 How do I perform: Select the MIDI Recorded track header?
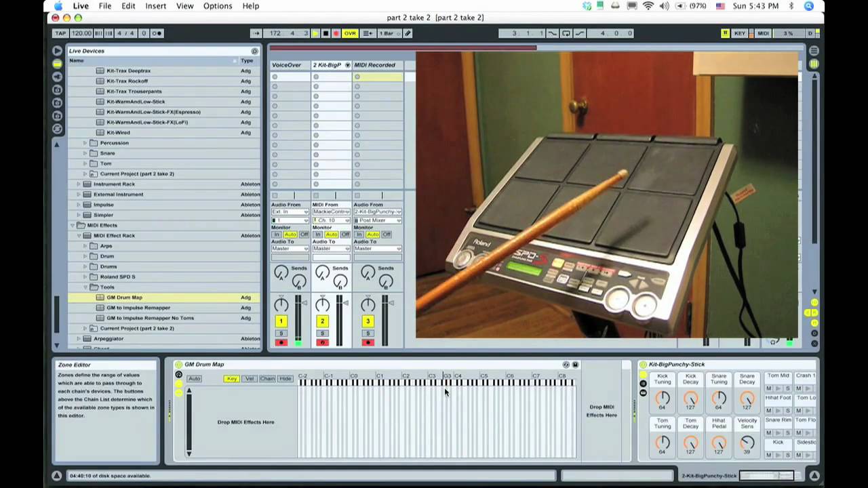point(377,65)
